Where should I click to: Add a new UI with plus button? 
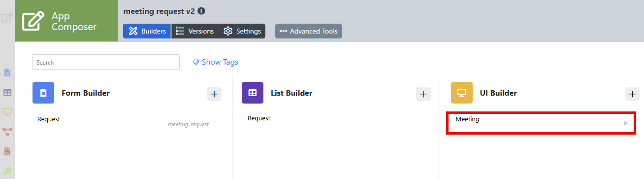coord(633,94)
